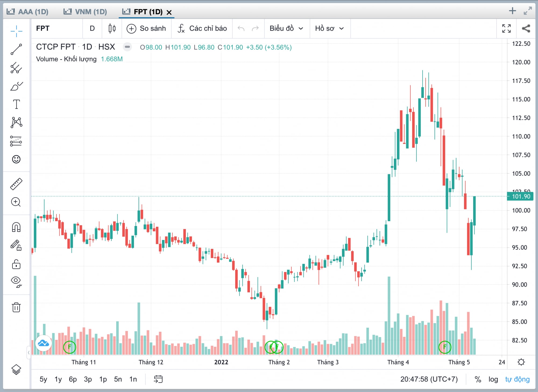The width and height of the screenshot is (538, 392).
Task: Switch to the AAA (1D) tab
Action: pos(27,12)
